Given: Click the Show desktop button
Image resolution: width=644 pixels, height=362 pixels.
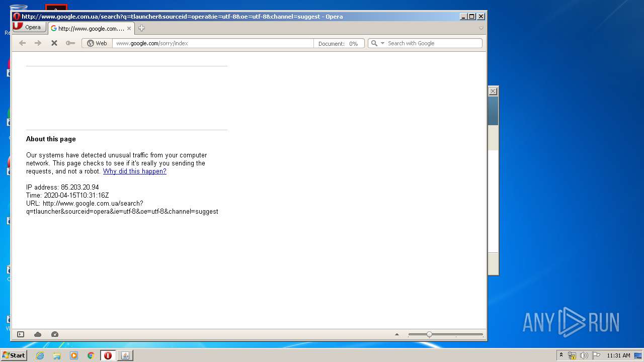Looking at the screenshot, I should coord(639,355).
